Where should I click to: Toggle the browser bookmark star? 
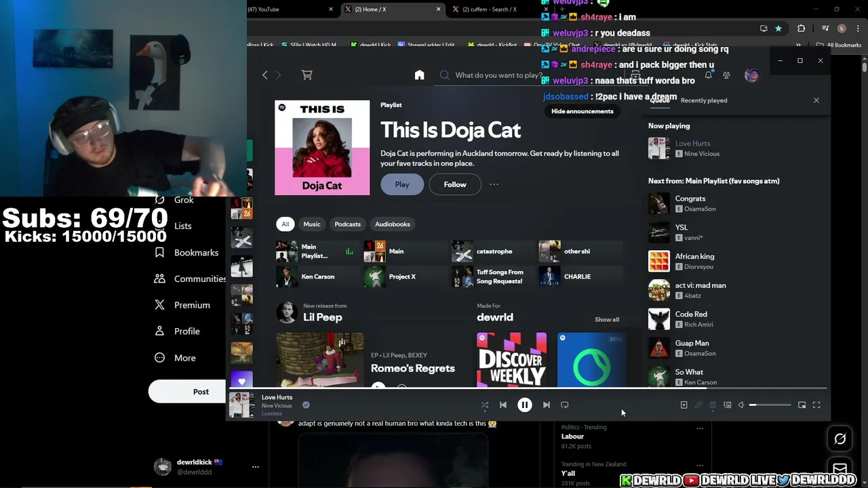(x=778, y=28)
